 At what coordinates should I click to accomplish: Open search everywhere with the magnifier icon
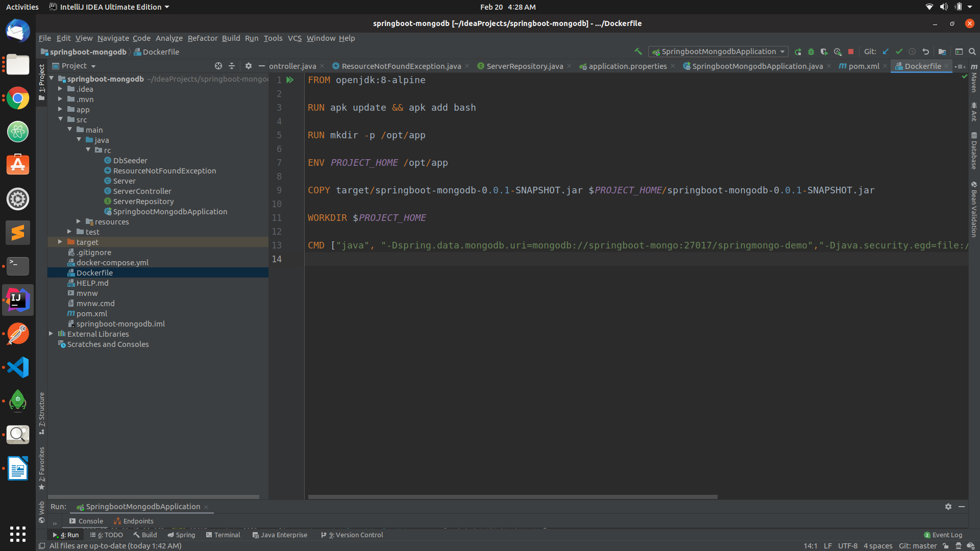(x=972, y=52)
